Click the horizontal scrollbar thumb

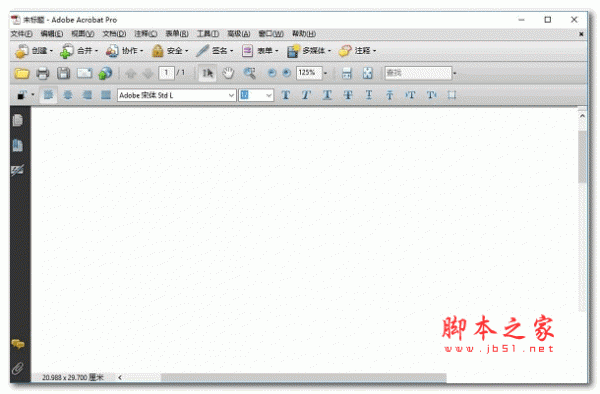(x=303, y=378)
